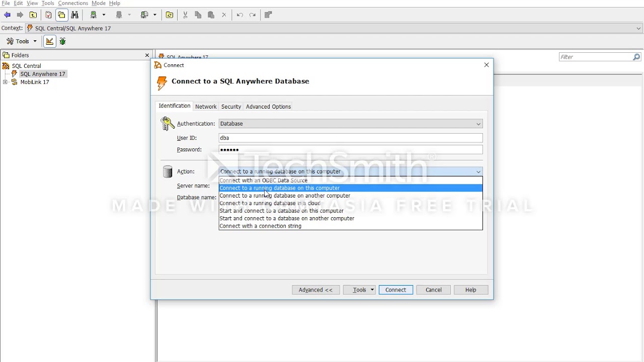Open the Find binoculars icon
The height and width of the screenshot is (362, 644).
pos(75,15)
